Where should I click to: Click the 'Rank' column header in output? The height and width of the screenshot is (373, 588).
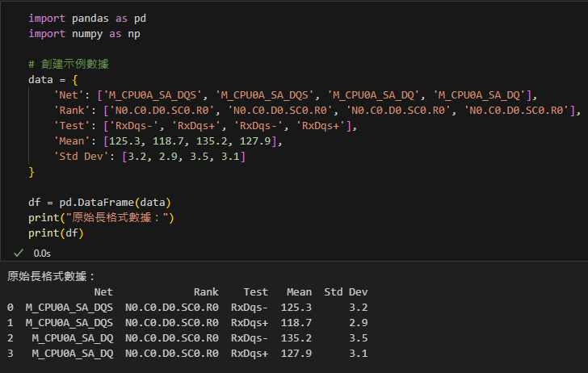[x=206, y=292]
